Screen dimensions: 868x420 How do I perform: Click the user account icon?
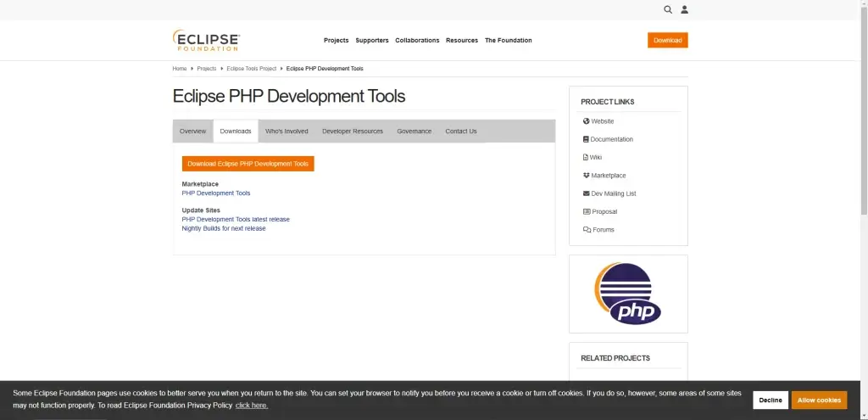[684, 9]
